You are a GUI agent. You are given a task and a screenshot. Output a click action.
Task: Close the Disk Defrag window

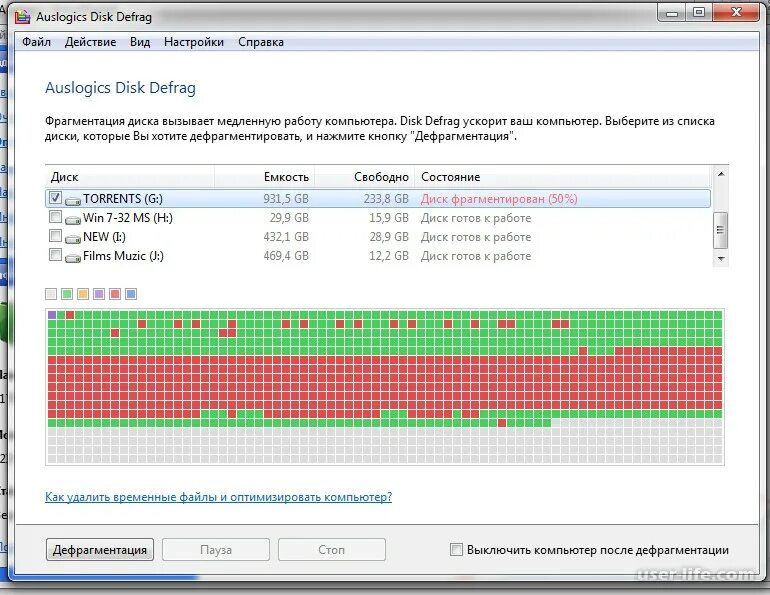736,13
